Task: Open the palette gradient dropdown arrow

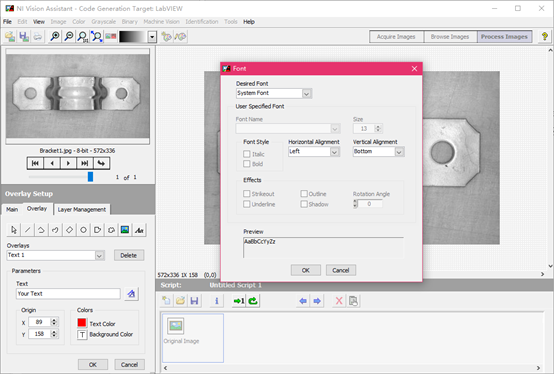Action: point(152,37)
